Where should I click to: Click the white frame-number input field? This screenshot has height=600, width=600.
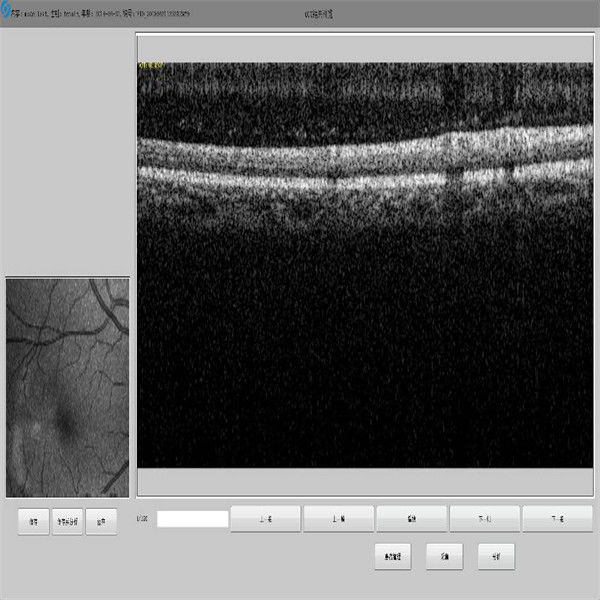[192, 519]
